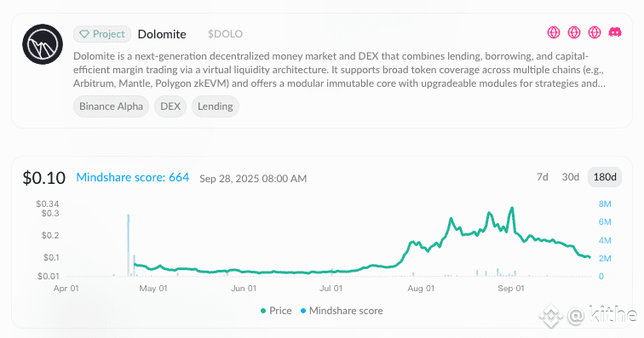Click the $DOLO ticker label
This screenshot has height=338, width=644.
pyautogui.click(x=225, y=34)
